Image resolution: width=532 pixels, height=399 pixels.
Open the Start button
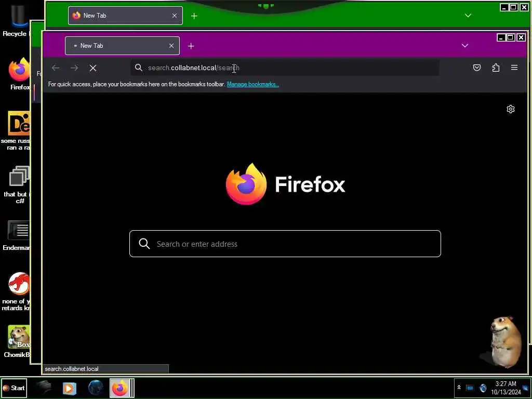pos(14,388)
